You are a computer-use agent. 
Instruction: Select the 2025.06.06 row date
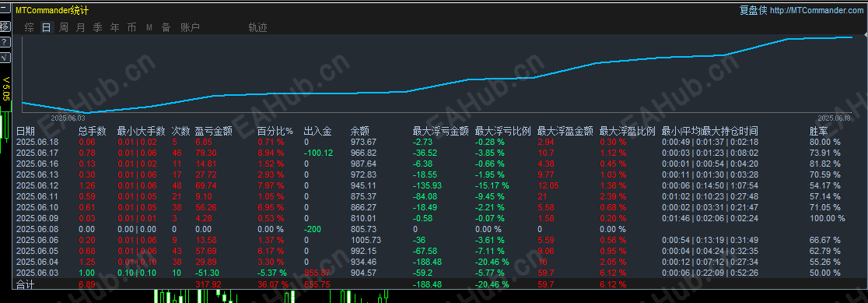(x=37, y=240)
